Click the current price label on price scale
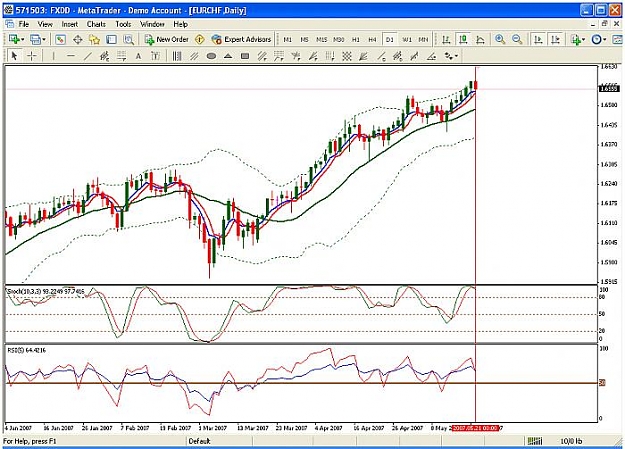This screenshot has height=449, width=625. point(610,89)
